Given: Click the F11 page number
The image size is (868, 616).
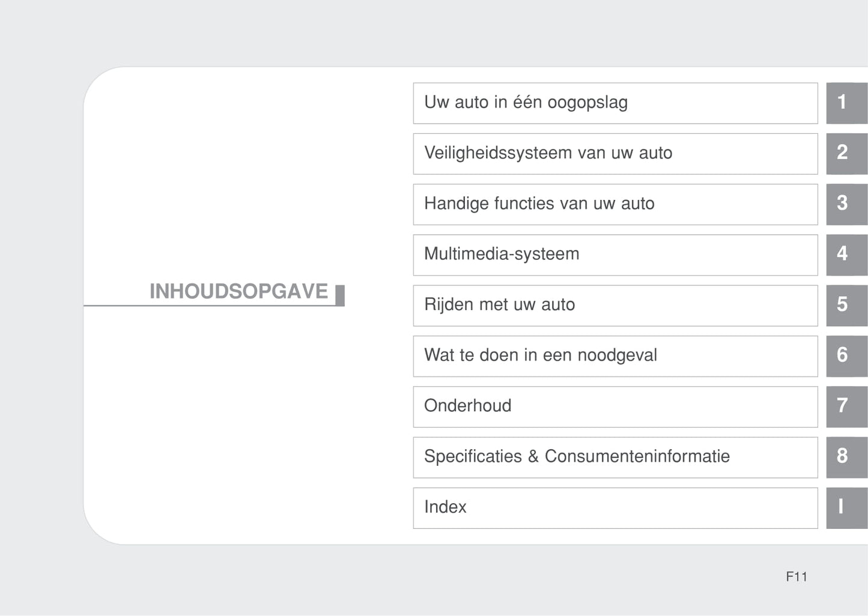Looking at the screenshot, I should 796,577.
